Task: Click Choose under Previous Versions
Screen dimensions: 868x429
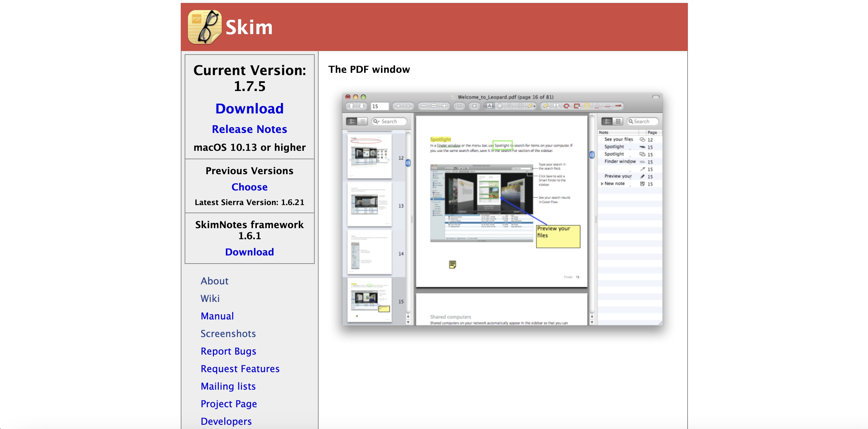Action: pos(249,187)
